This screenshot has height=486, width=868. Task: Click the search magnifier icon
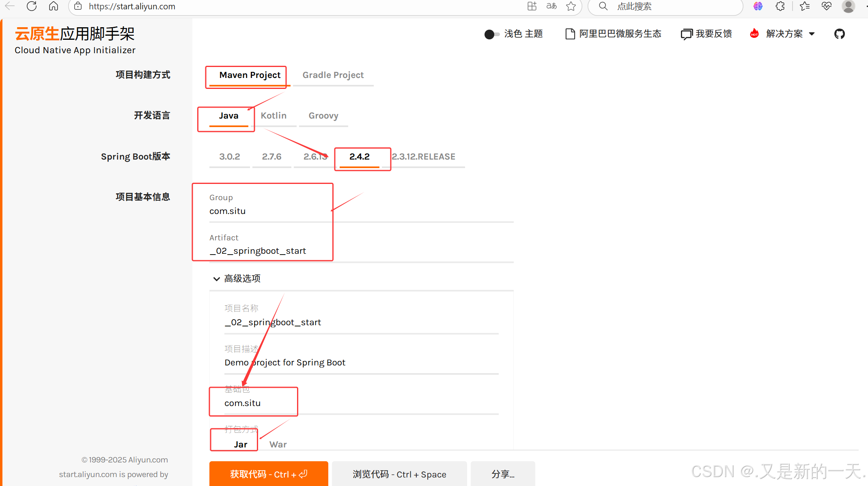coord(603,6)
